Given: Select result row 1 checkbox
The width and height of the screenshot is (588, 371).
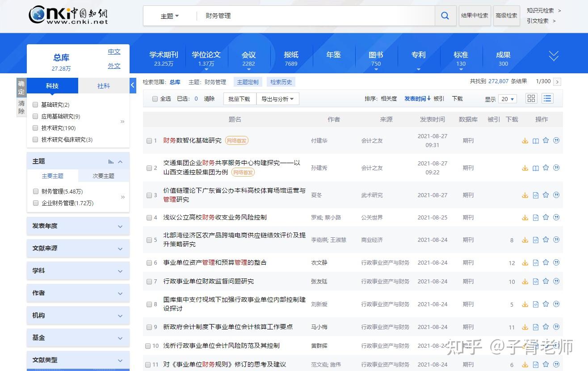Looking at the screenshot, I should click(149, 141).
